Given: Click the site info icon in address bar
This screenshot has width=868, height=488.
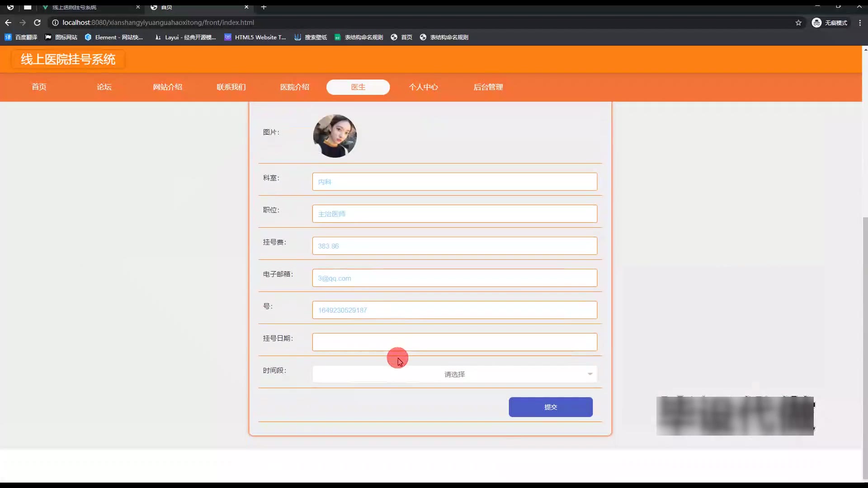Looking at the screenshot, I should [55, 23].
